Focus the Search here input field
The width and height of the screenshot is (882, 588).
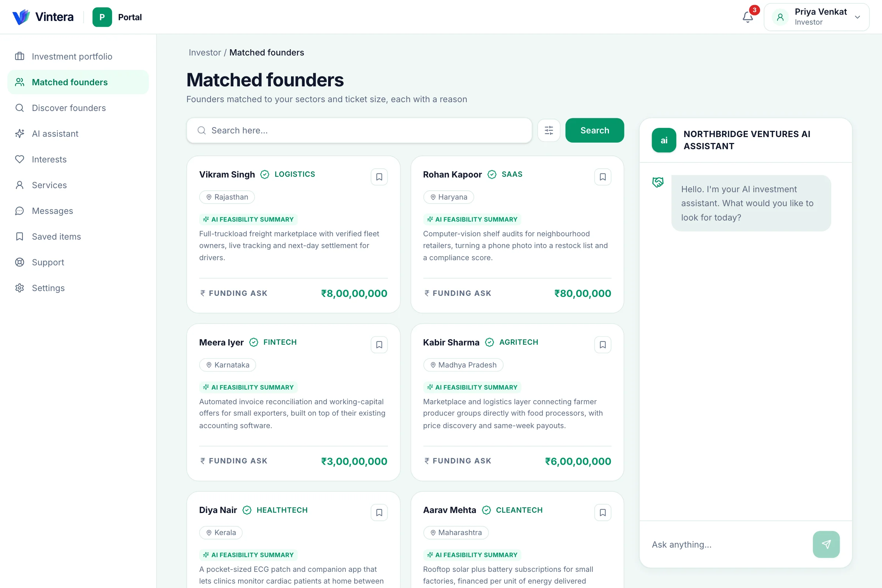pyautogui.click(x=359, y=130)
